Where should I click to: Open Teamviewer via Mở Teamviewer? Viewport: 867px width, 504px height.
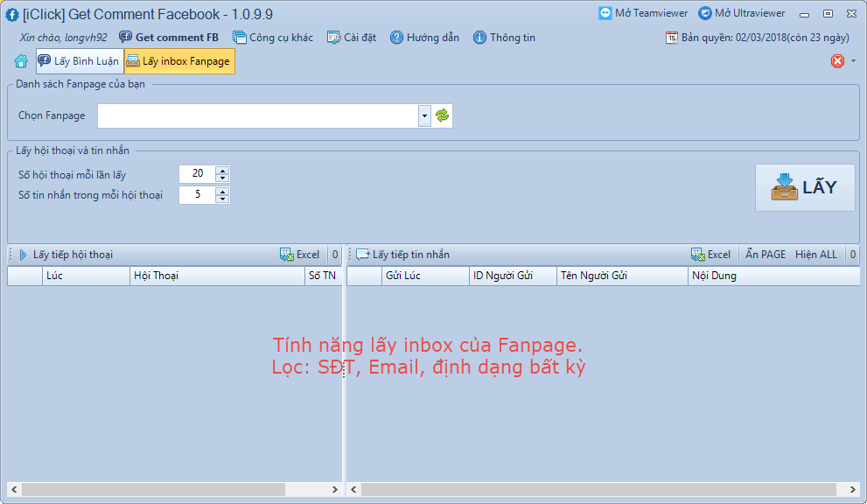pos(643,13)
